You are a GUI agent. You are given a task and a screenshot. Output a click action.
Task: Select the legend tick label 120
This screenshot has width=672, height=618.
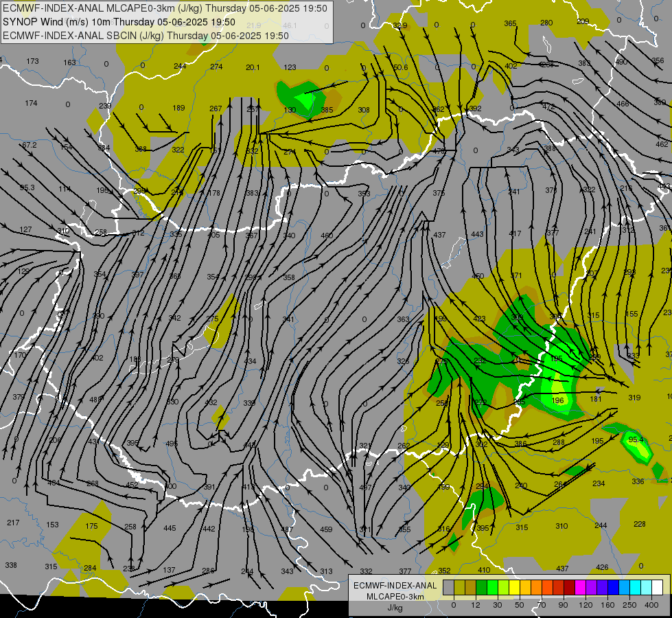(x=586, y=605)
